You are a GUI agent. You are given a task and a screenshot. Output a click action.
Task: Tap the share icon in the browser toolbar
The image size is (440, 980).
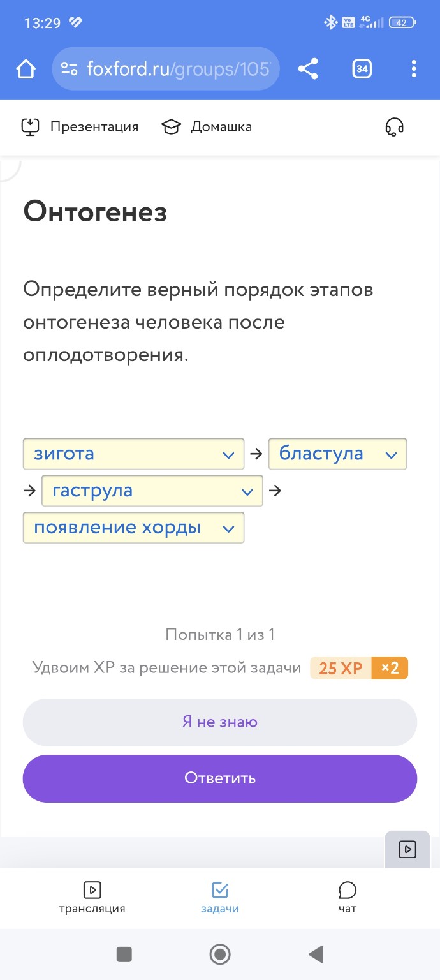click(x=309, y=69)
